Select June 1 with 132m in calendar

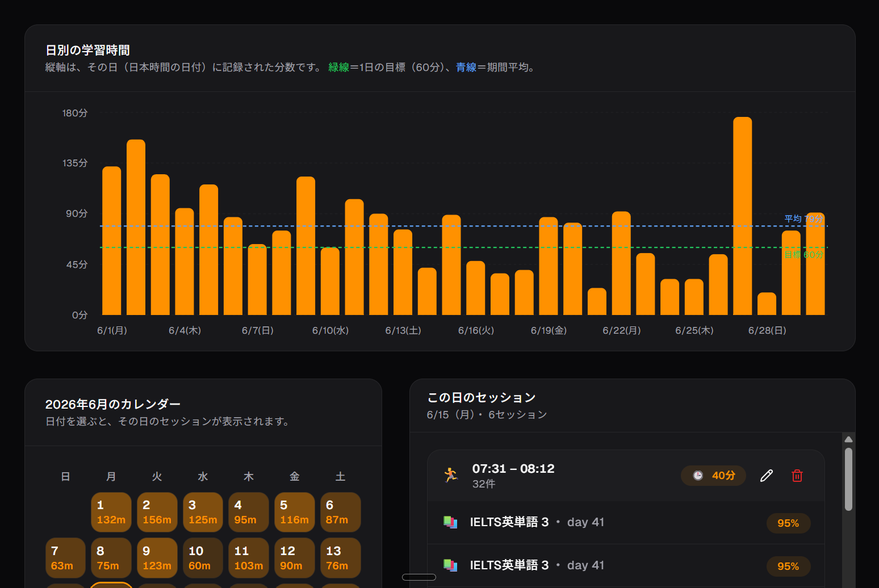[x=111, y=513]
